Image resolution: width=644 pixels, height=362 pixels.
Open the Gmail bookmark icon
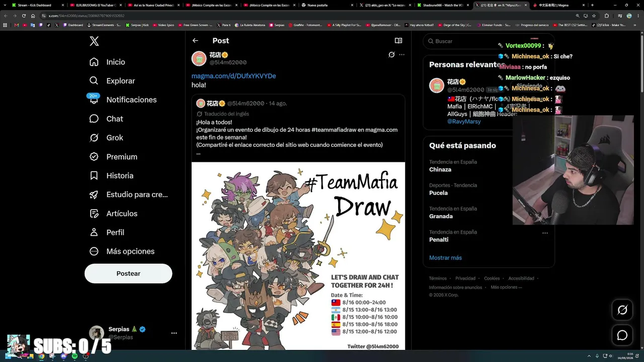pos(16,25)
